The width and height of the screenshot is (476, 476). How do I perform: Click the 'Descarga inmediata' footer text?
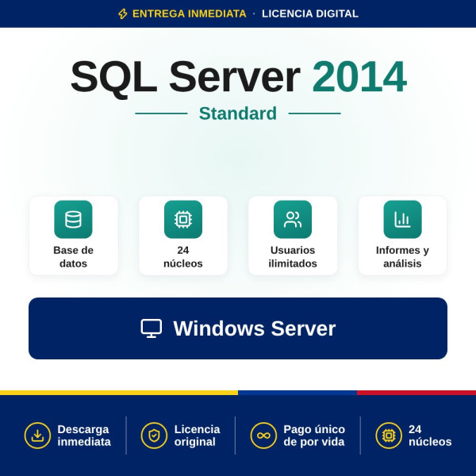[84, 436]
